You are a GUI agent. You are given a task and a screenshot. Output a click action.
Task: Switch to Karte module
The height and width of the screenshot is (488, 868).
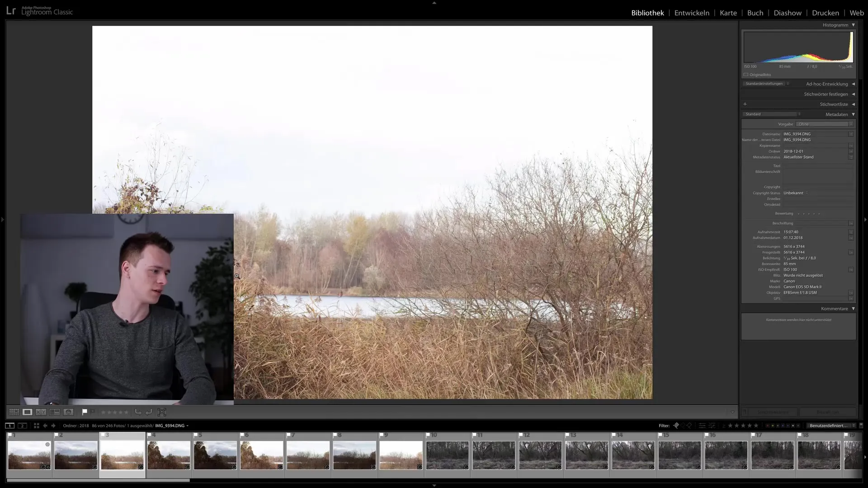[x=728, y=13]
